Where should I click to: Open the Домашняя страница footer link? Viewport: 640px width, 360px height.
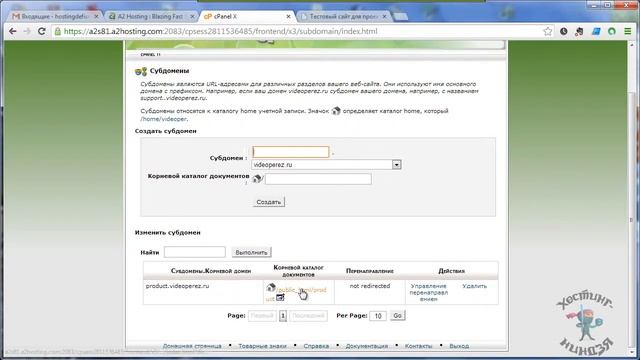click(192, 346)
